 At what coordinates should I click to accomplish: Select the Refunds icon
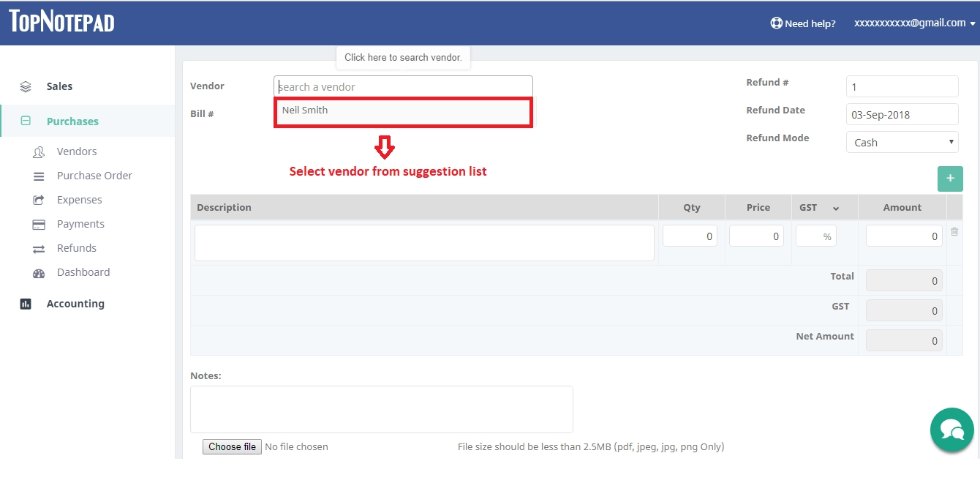click(40, 247)
